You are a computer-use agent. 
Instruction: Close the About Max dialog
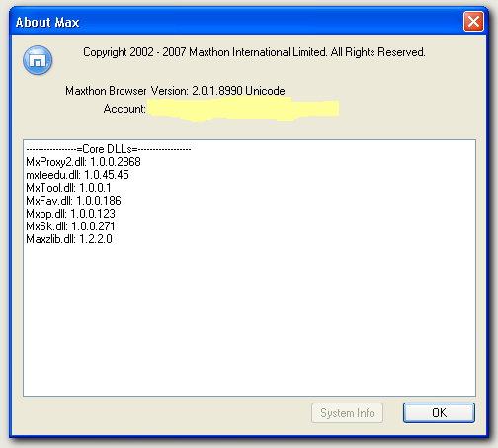pyautogui.click(x=473, y=22)
